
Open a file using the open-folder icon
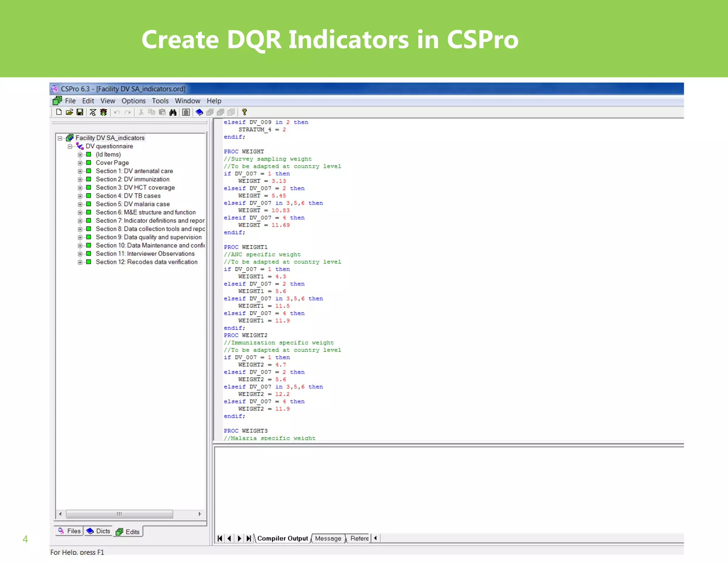click(x=69, y=112)
